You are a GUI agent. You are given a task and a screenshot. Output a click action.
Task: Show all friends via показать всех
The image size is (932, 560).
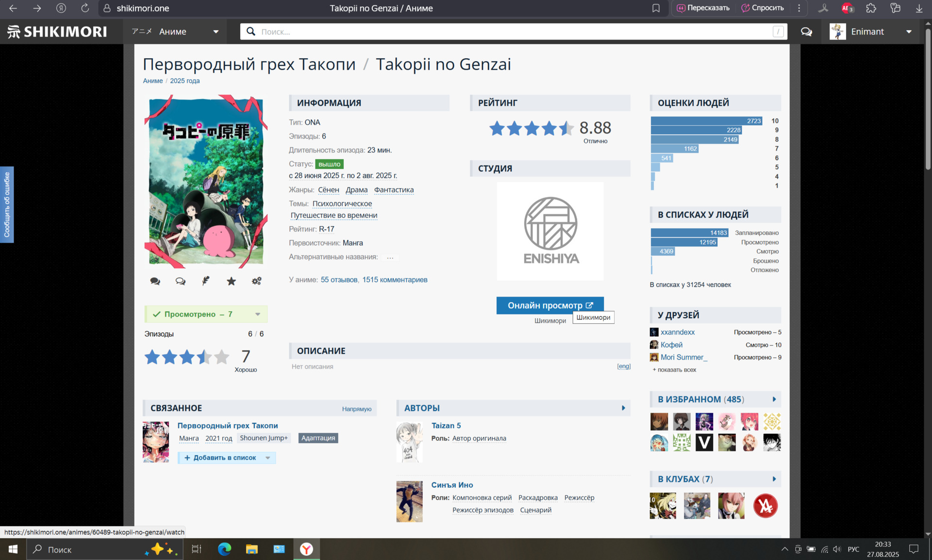click(x=674, y=370)
